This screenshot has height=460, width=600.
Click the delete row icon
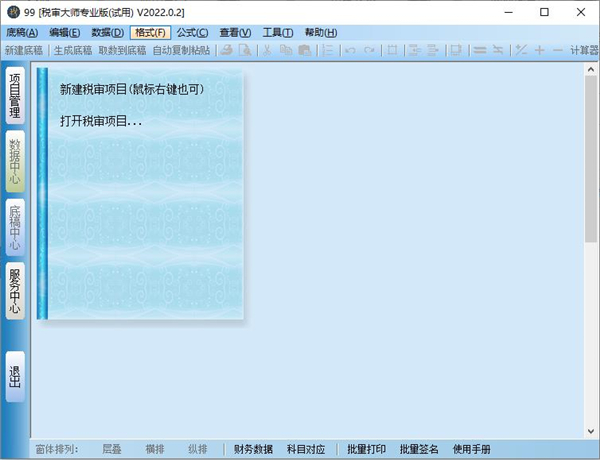(433, 50)
